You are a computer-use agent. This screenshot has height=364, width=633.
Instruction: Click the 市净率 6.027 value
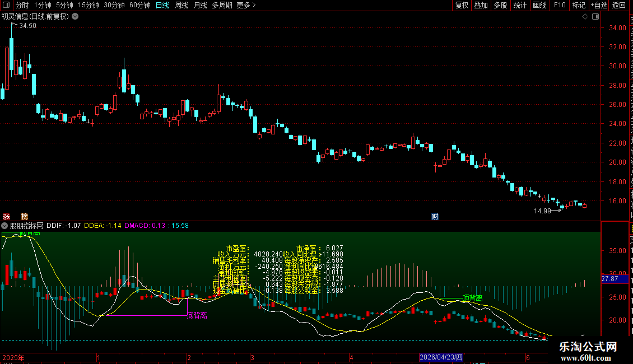(334, 248)
